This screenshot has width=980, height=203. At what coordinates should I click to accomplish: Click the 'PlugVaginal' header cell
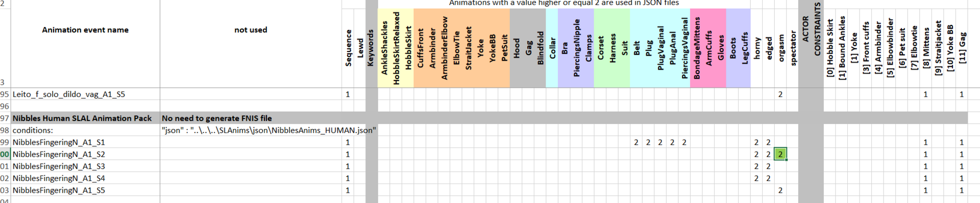point(660,48)
